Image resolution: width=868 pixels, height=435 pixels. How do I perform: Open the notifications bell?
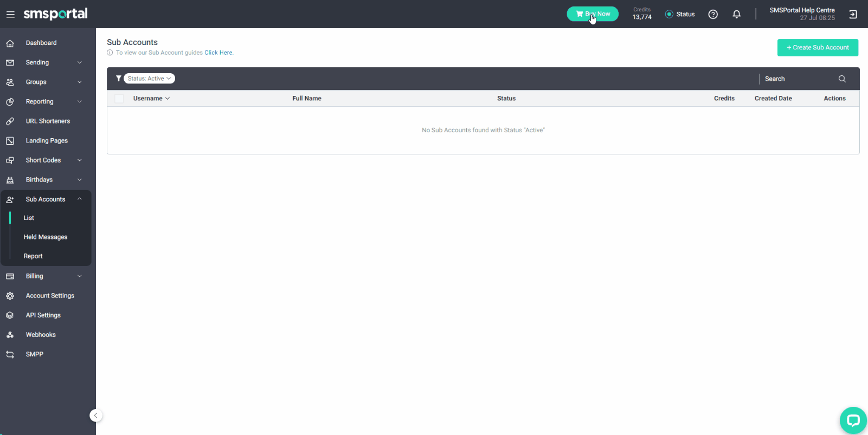[x=736, y=15]
